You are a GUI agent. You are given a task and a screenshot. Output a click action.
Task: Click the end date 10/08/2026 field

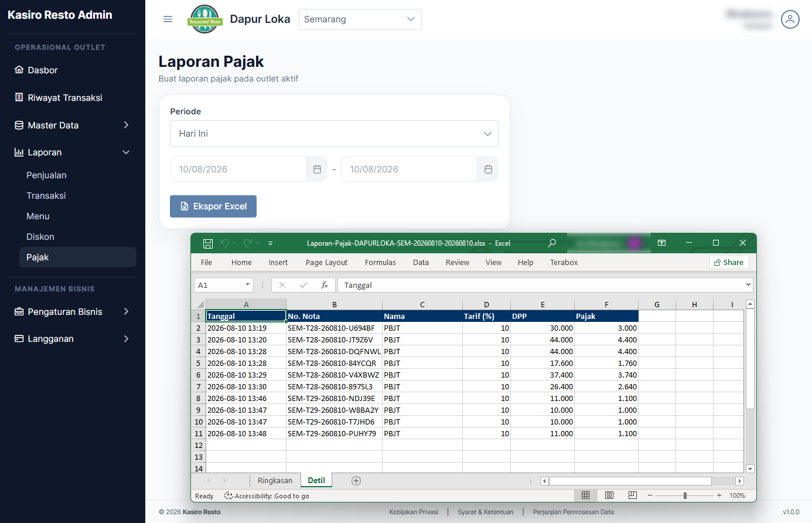click(x=409, y=169)
